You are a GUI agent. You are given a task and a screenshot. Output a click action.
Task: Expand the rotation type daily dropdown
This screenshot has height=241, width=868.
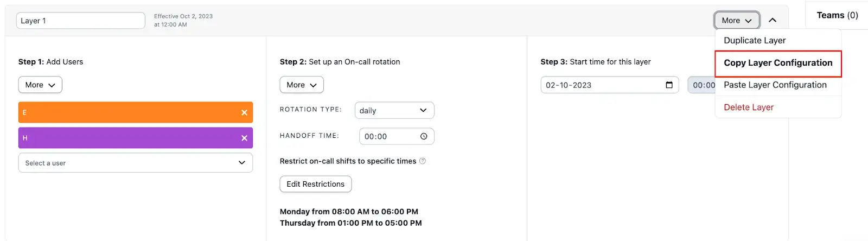[x=394, y=110]
